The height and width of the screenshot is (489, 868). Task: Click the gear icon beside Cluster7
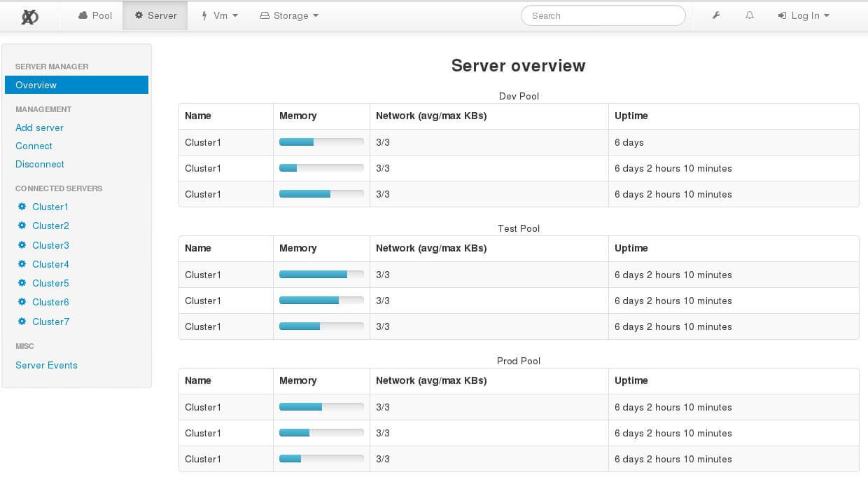[22, 322]
